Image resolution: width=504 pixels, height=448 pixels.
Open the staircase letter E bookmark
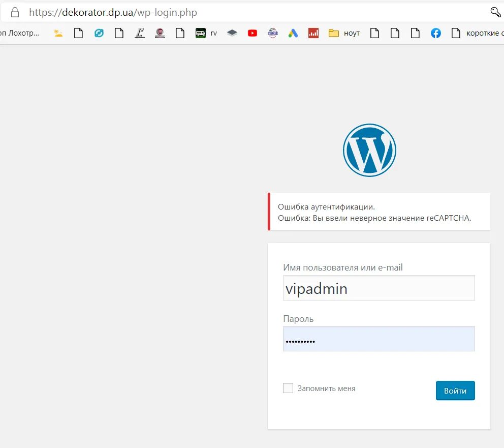[140, 33]
